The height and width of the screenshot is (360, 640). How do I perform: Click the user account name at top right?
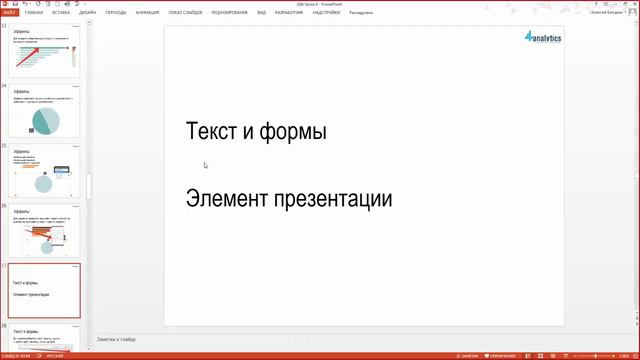pos(607,13)
